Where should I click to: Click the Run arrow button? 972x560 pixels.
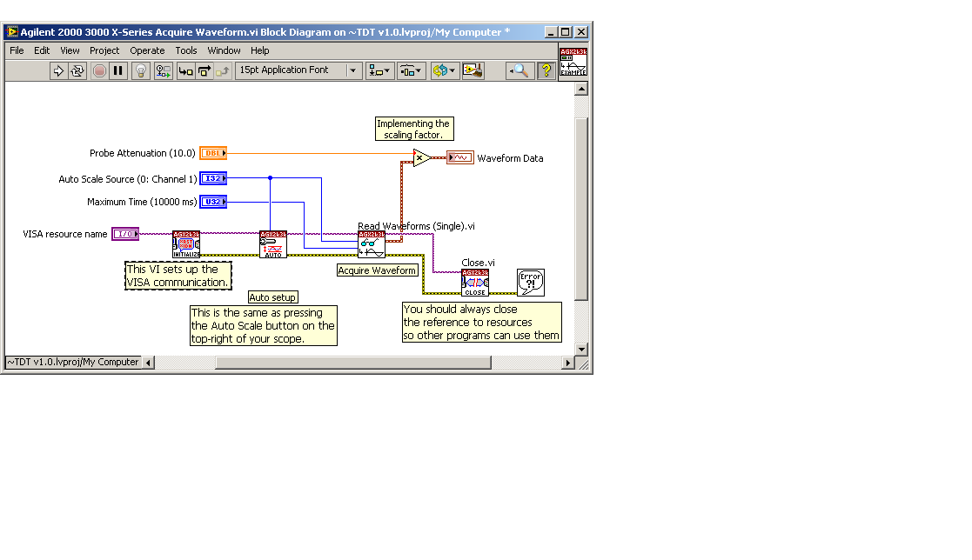[58, 71]
